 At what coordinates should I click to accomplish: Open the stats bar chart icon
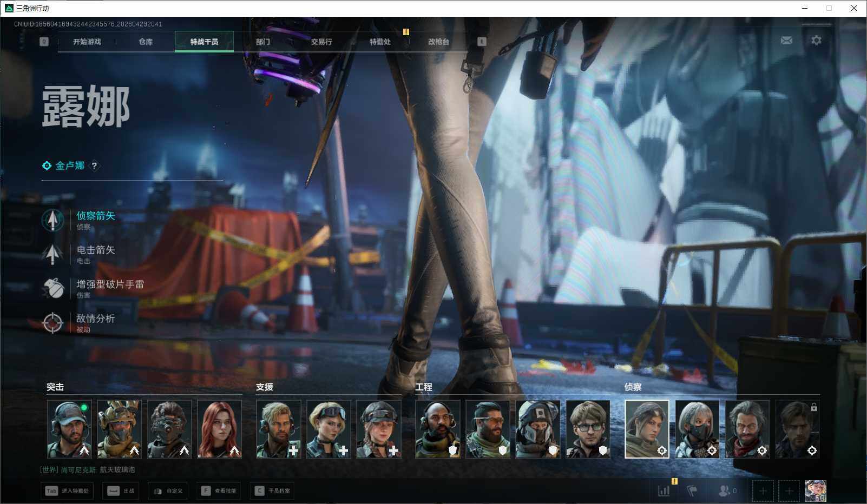tap(664, 490)
